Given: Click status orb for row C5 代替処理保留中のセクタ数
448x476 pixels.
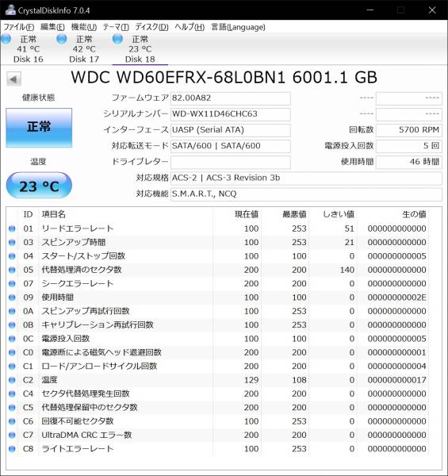Looking at the screenshot, I should pyautogui.click(x=12, y=408).
